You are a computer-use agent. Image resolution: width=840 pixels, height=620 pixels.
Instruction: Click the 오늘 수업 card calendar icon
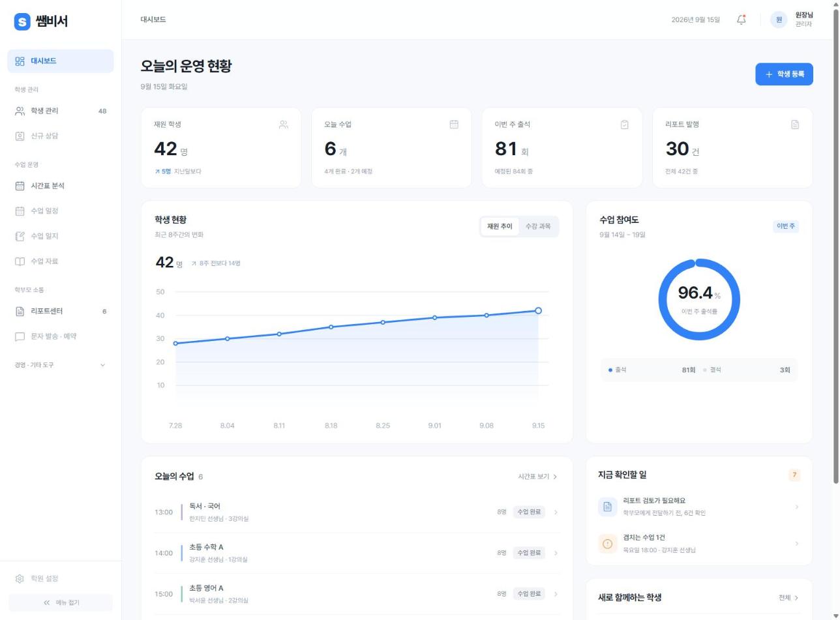tap(454, 125)
